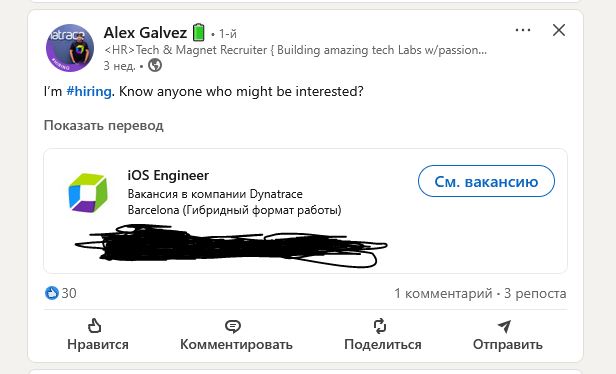Click the globe visibility icon
This screenshot has width=616, height=374.
pyautogui.click(x=155, y=65)
